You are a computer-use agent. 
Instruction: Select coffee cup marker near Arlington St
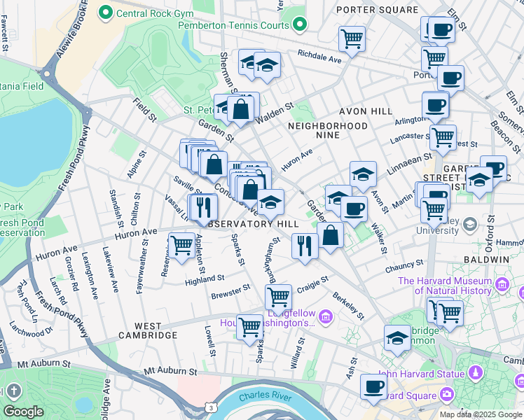click(x=436, y=106)
